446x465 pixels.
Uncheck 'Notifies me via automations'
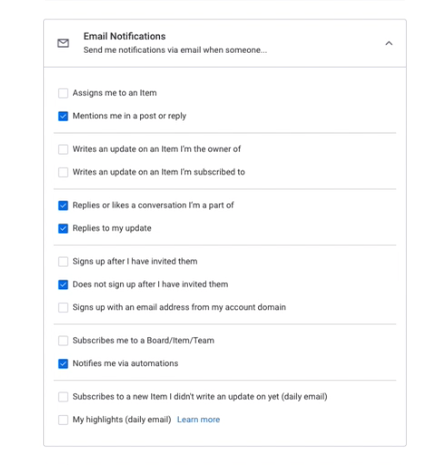(x=63, y=364)
